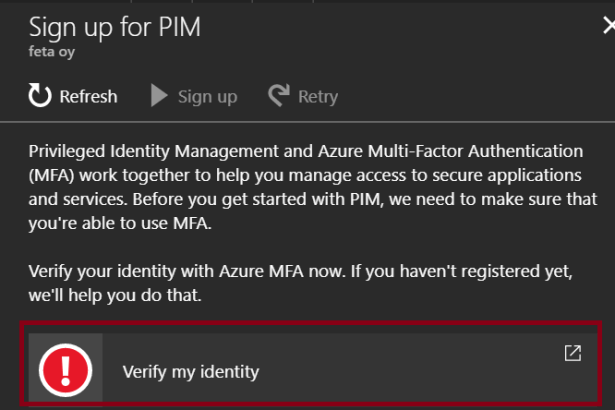
Task: Open the external link icon on the tile
Action: [x=572, y=353]
